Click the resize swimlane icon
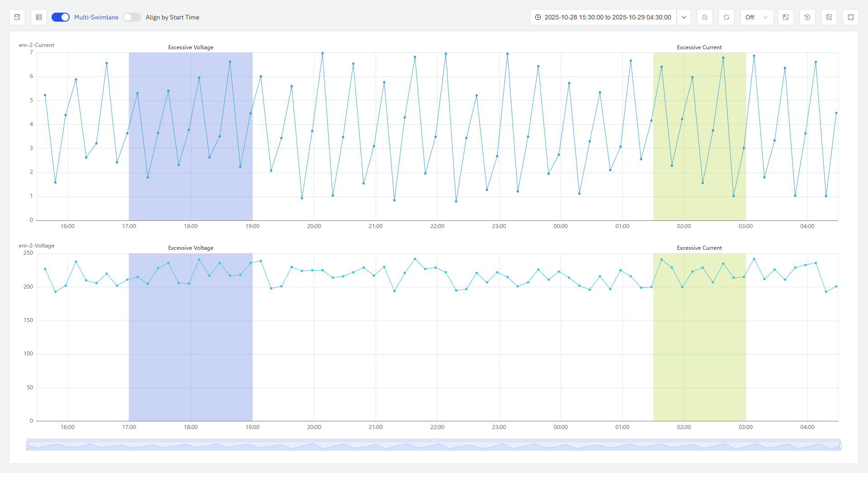This screenshot has width=868, height=481. tap(786, 17)
